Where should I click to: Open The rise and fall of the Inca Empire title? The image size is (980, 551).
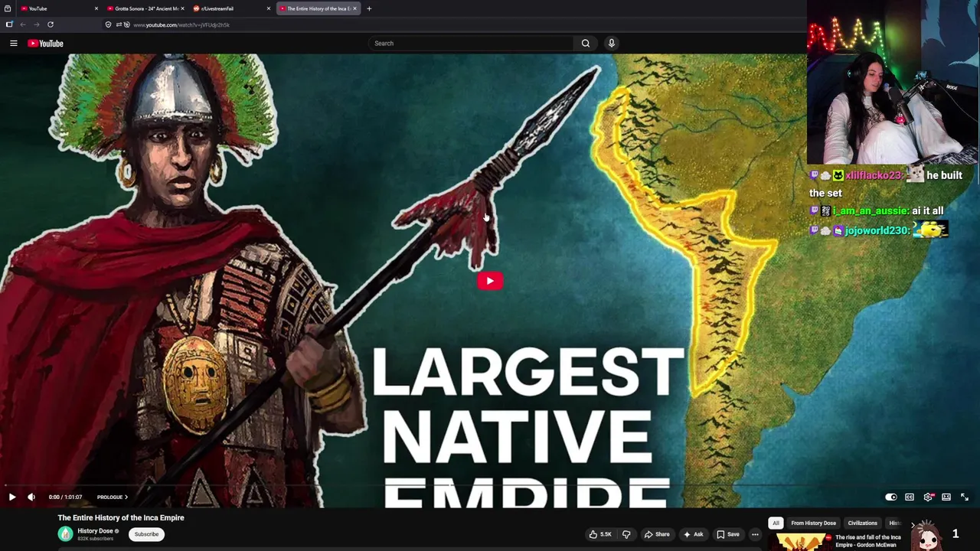point(868,541)
